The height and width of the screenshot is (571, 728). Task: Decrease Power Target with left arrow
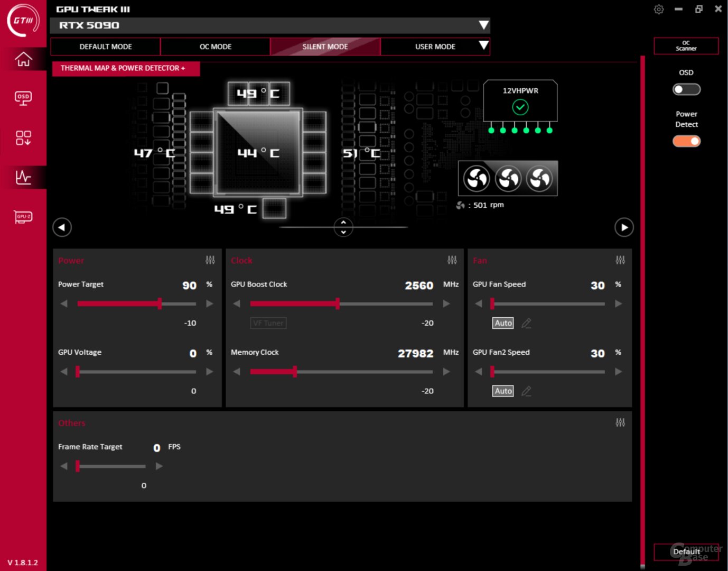click(x=64, y=304)
